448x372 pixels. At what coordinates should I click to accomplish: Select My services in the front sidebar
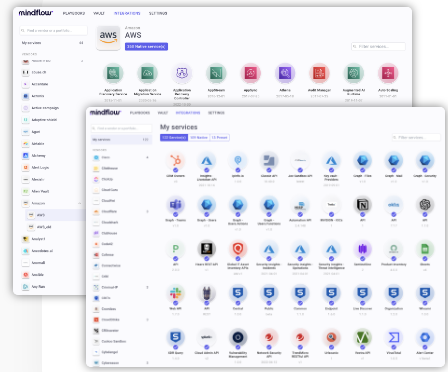click(122, 140)
